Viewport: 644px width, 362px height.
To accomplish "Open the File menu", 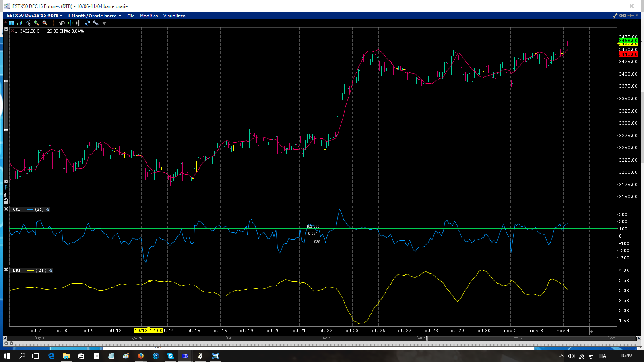I will pos(131,16).
